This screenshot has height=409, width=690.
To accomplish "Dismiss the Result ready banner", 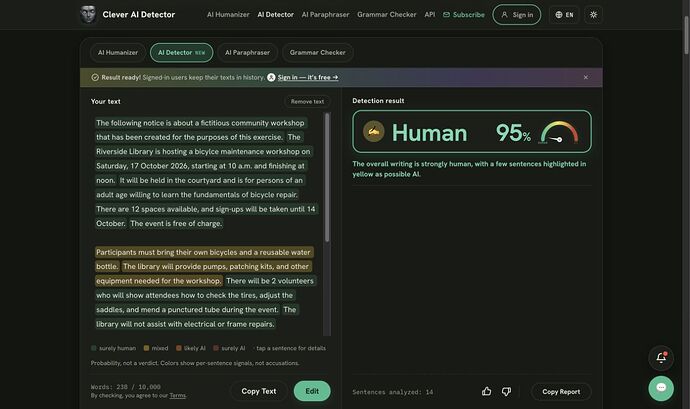I will coord(586,77).
